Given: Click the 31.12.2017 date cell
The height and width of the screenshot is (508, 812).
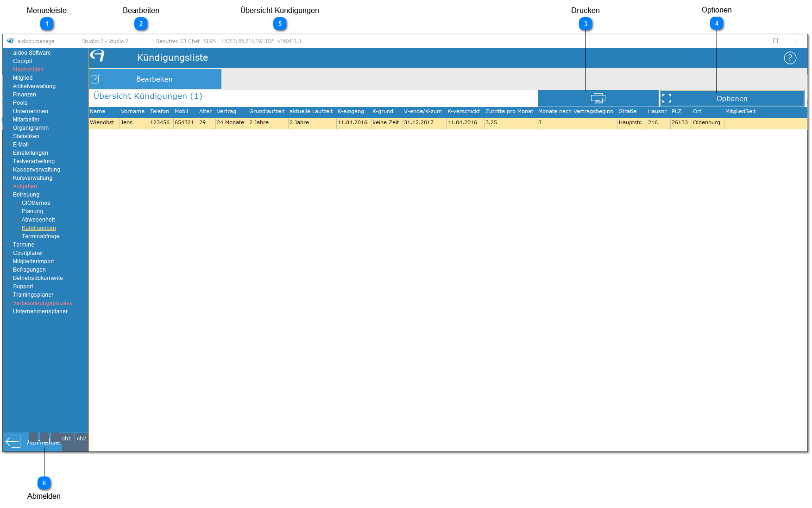Looking at the screenshot, I should [x=424, y=123].
